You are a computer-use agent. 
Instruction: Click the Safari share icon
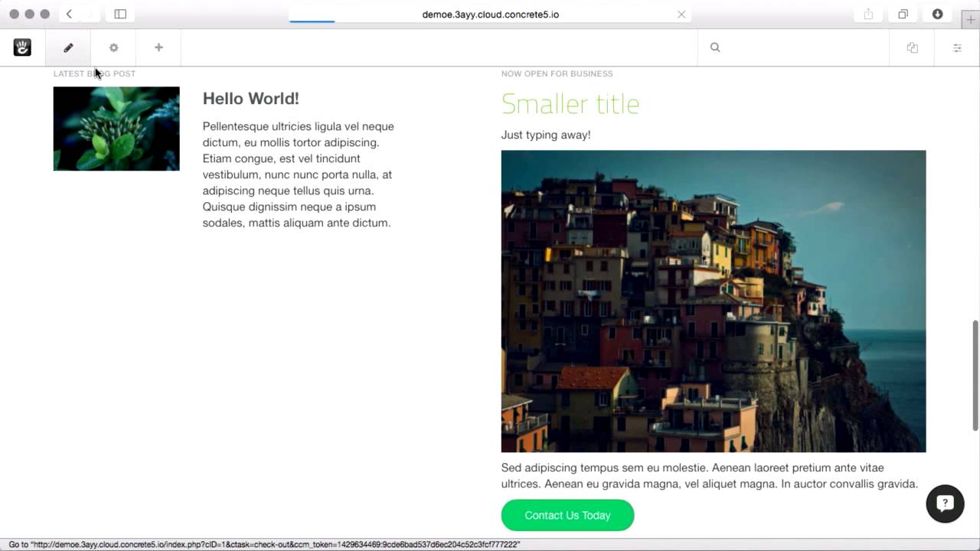(x=868, y=14)
